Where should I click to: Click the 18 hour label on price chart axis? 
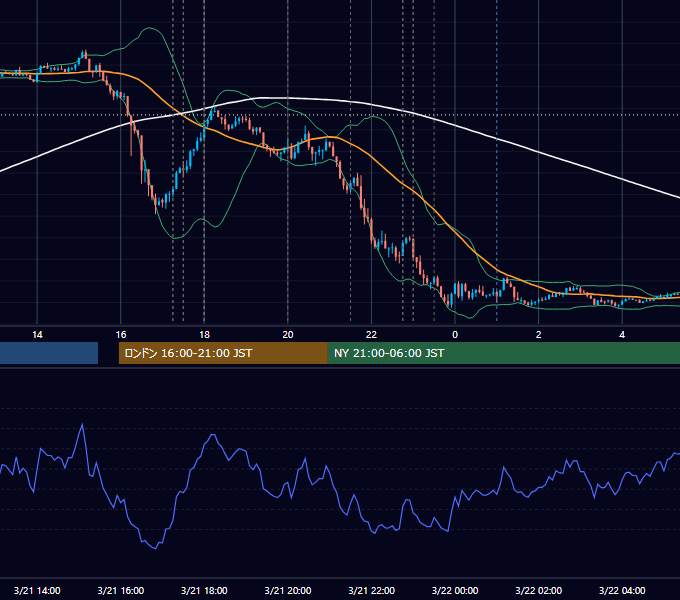pos(204,335)
